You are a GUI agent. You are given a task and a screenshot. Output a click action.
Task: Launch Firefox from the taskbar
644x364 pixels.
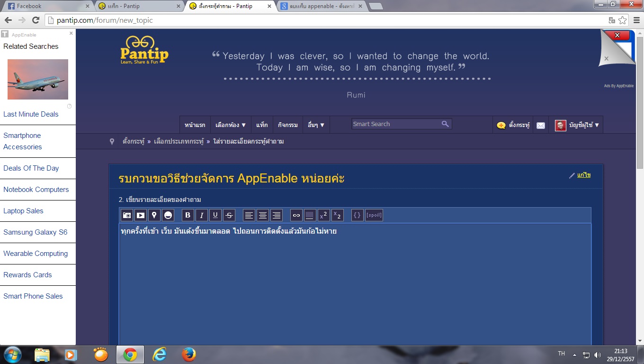click(189, 355)
